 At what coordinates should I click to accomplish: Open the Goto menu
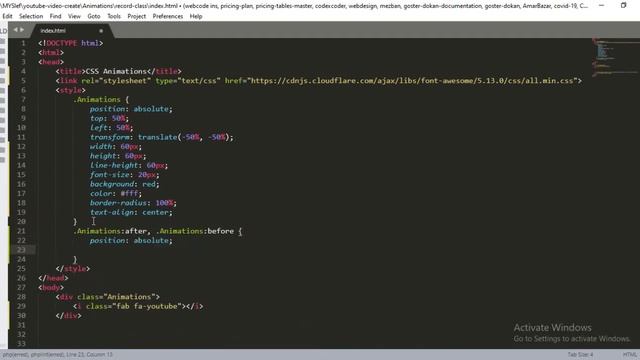click(94, 16)
